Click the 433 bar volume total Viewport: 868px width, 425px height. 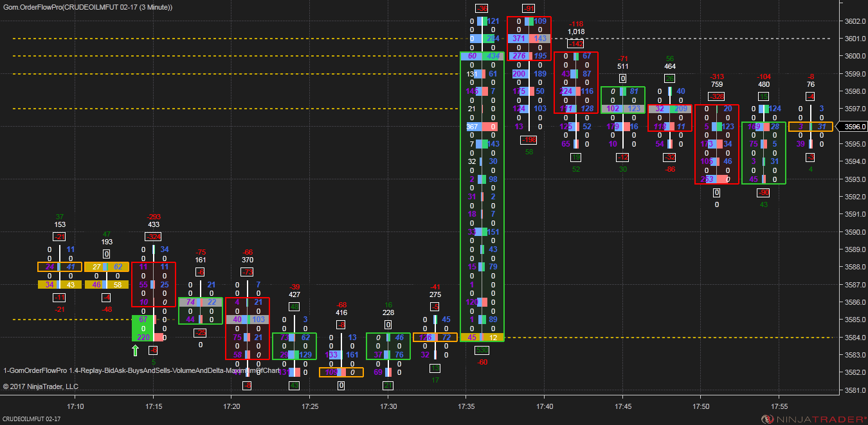(154, 225)
